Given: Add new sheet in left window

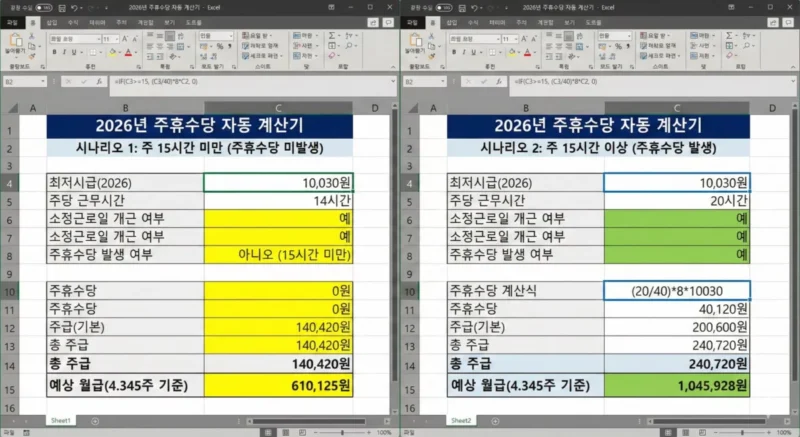Looking at the screenshot, I should tap(95, 421).
